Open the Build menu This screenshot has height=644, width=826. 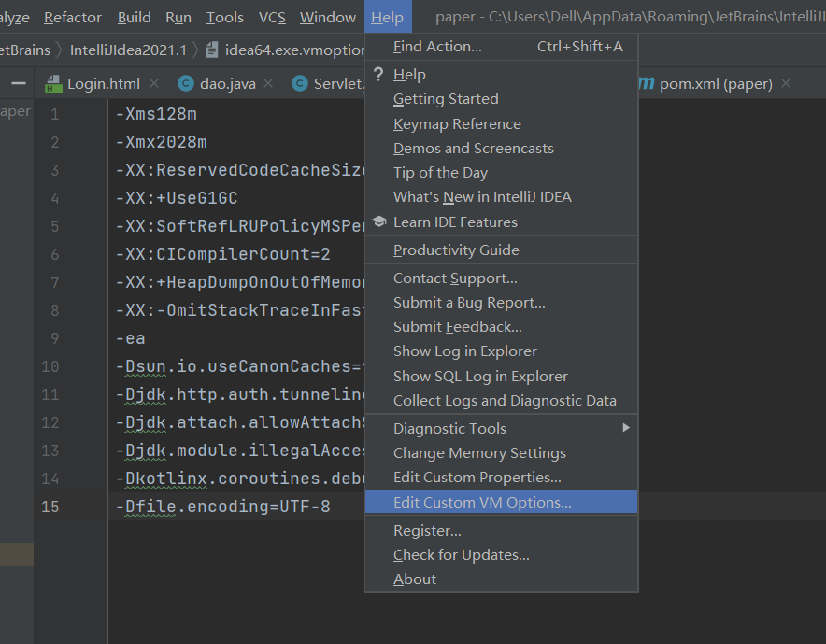tap(134, 18)
